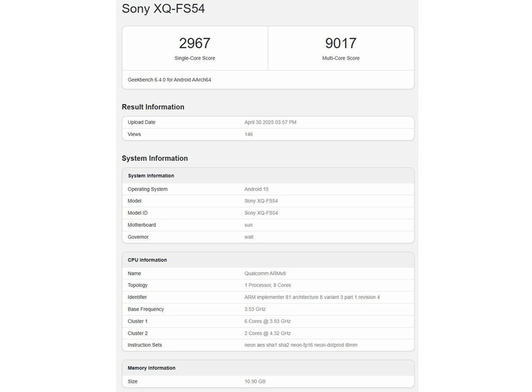Click the Multi-Core Score label
This screenshot has height=392, width=532.
click(341, 58)
